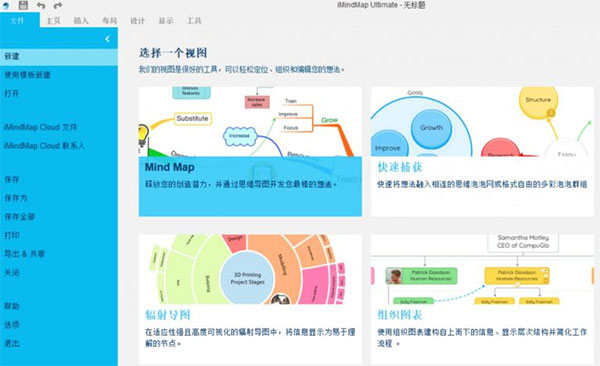Switch to the 布局 tab
Image resolution: width=600 pixels, height=366 pixels.
point(109,21)
